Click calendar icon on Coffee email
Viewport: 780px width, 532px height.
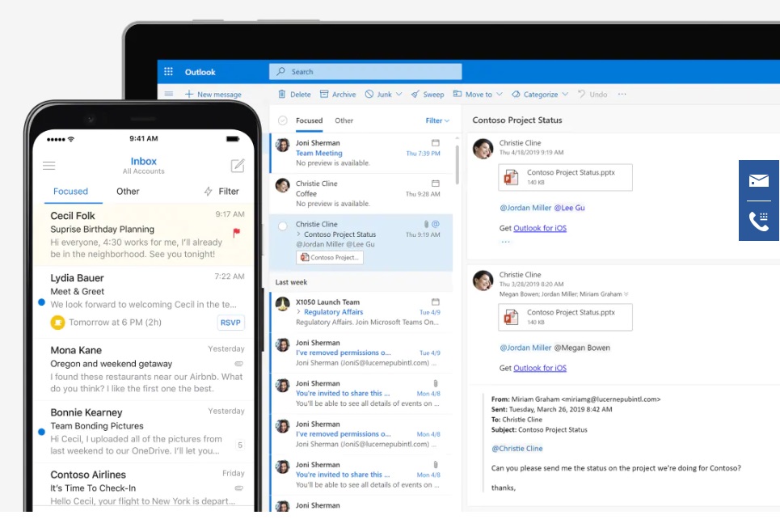pos(436,184)
